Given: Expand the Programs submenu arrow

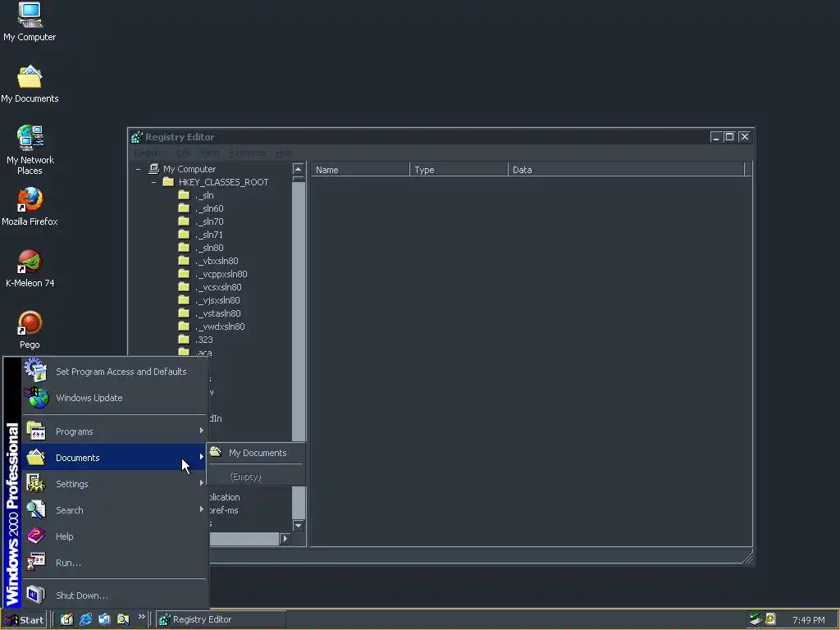Looking at the screenshot, I should [x=202, y=431].
